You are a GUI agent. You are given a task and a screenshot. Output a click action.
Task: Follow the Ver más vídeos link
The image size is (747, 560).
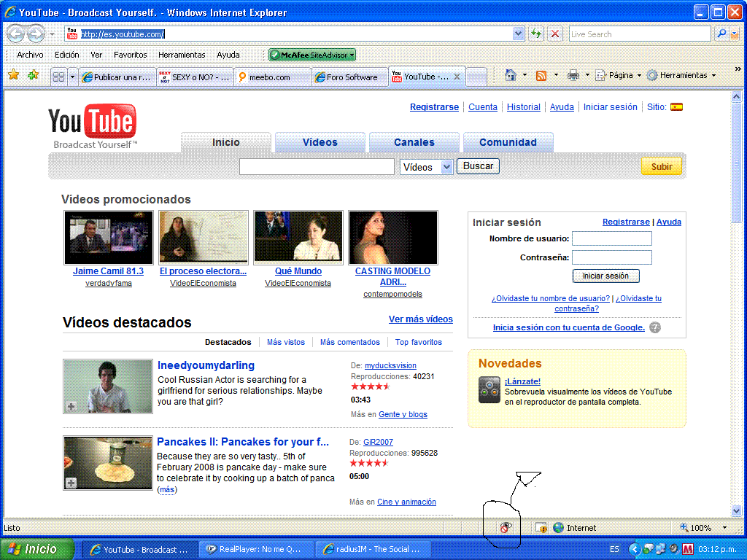click(x=421, y=319)
